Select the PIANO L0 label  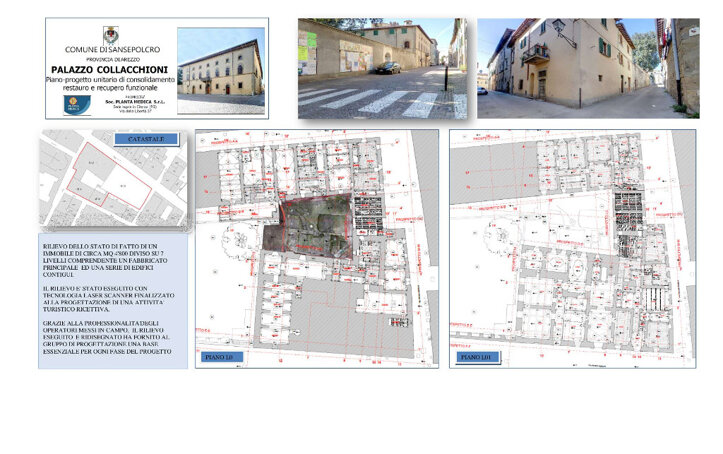pyautogui.click(x=220, y=356)
